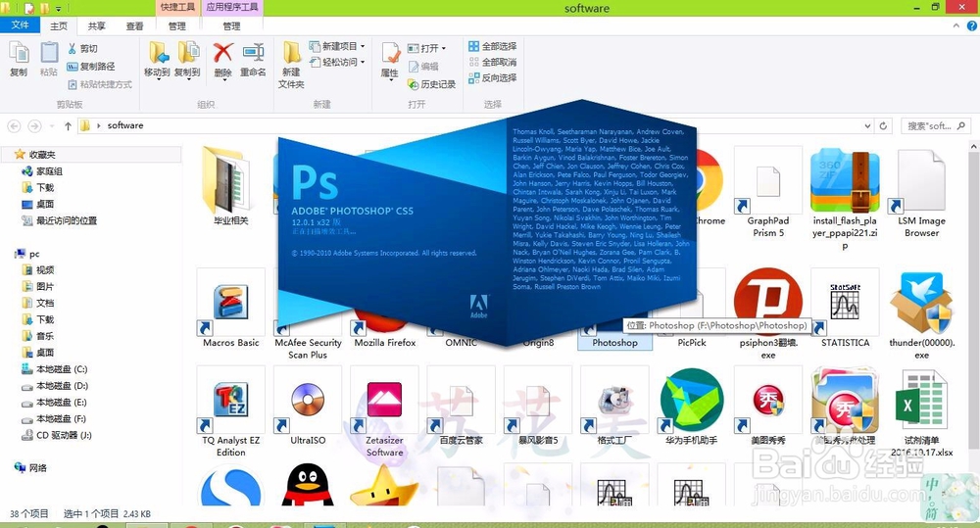Expand the pc node in the sidebar
Viewport: 980px width, 528px height.
coord(28,254)
